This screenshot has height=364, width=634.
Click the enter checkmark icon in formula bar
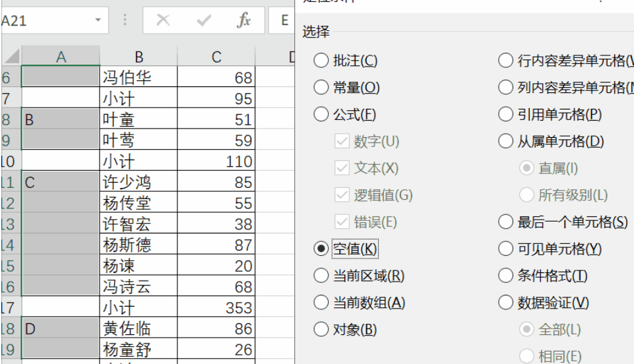(203, 20)
